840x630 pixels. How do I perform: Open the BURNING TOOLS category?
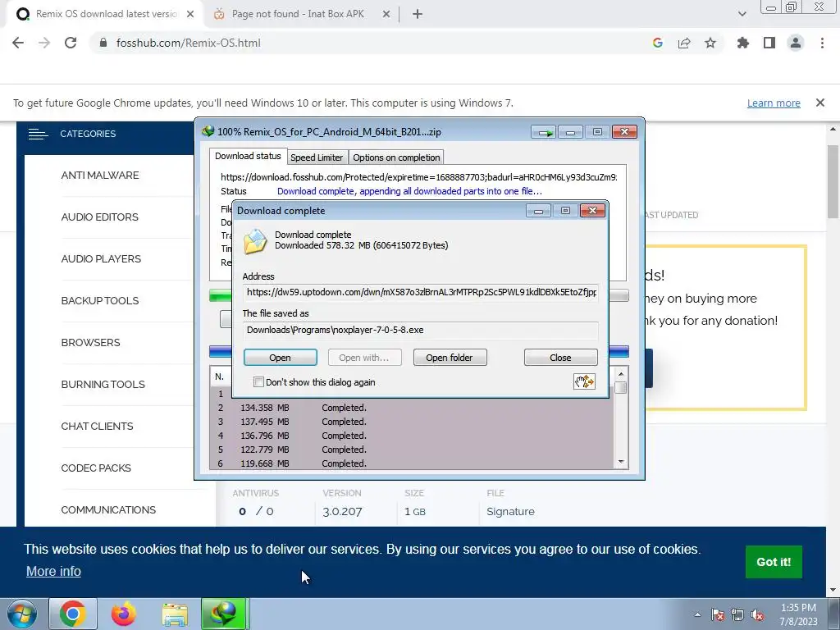coord(103,384)
